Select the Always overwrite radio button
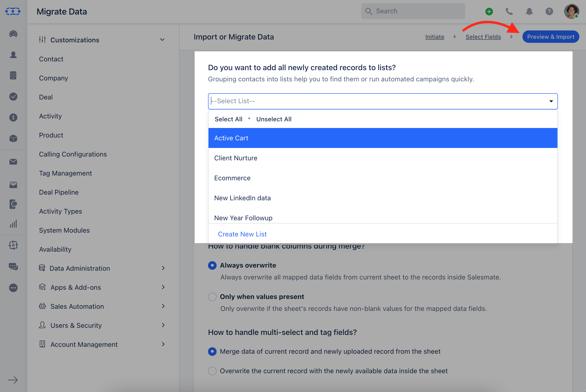The width and height of the screenshot is (586, 392). pyautogui.click(x=212, y=265)
